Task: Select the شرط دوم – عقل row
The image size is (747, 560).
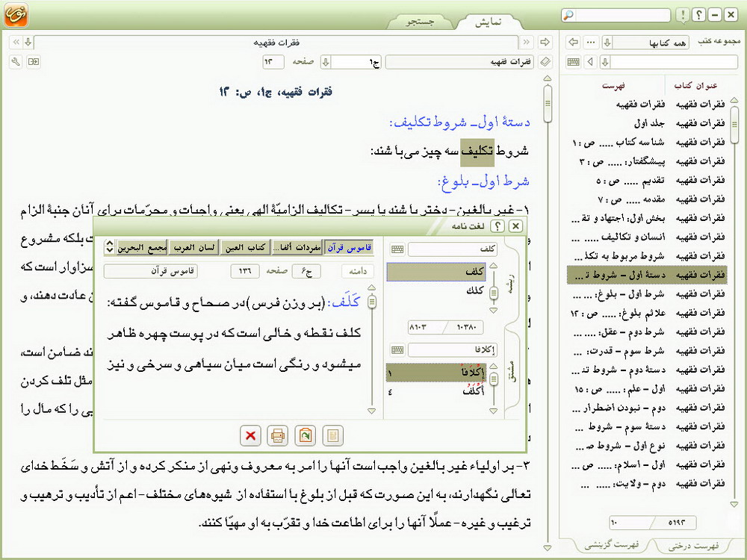Action: (647, 332)
